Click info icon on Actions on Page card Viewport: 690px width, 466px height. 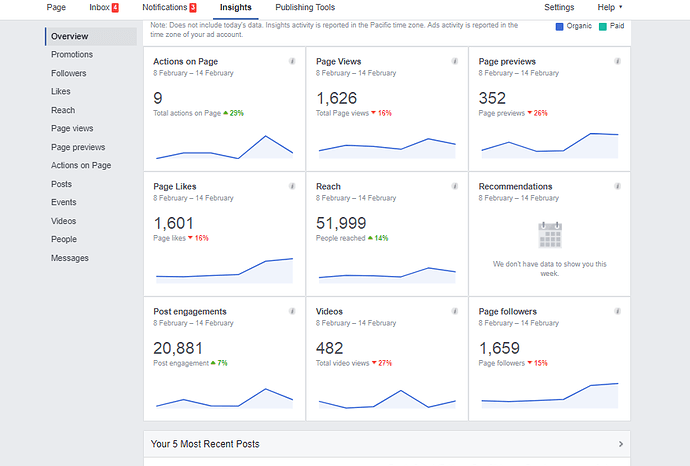click(292, 61)
